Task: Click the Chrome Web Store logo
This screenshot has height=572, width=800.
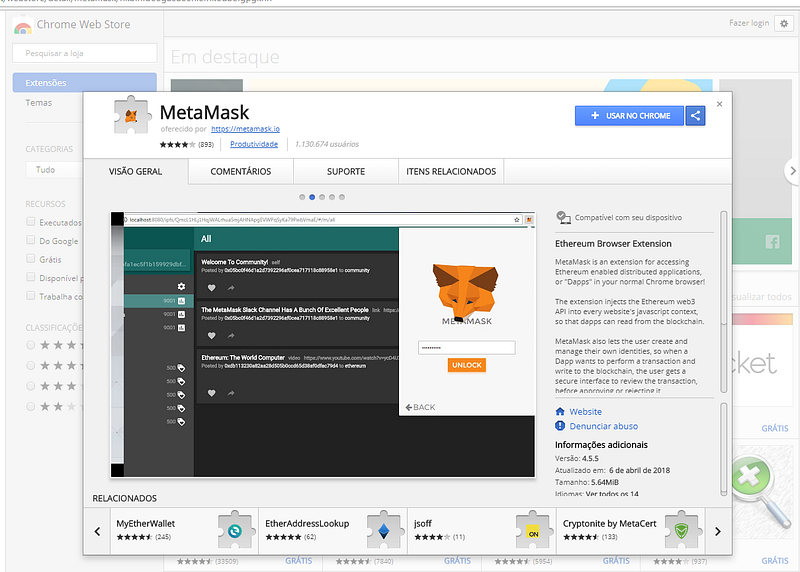Action: [x=22, y=25]
